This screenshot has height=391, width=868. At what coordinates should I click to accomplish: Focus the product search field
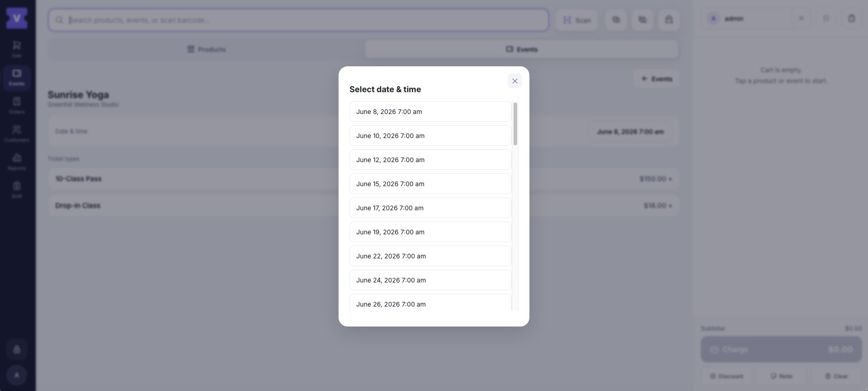click(299, 20)
